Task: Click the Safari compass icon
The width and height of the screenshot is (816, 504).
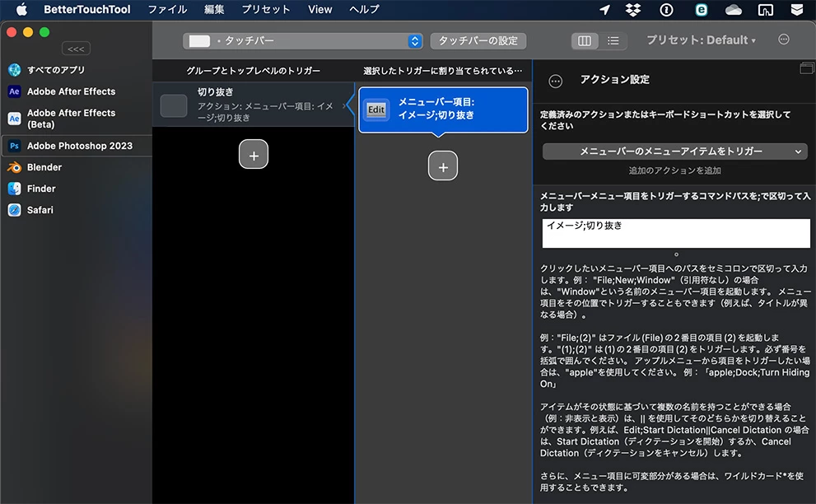Action: [15, 210]
